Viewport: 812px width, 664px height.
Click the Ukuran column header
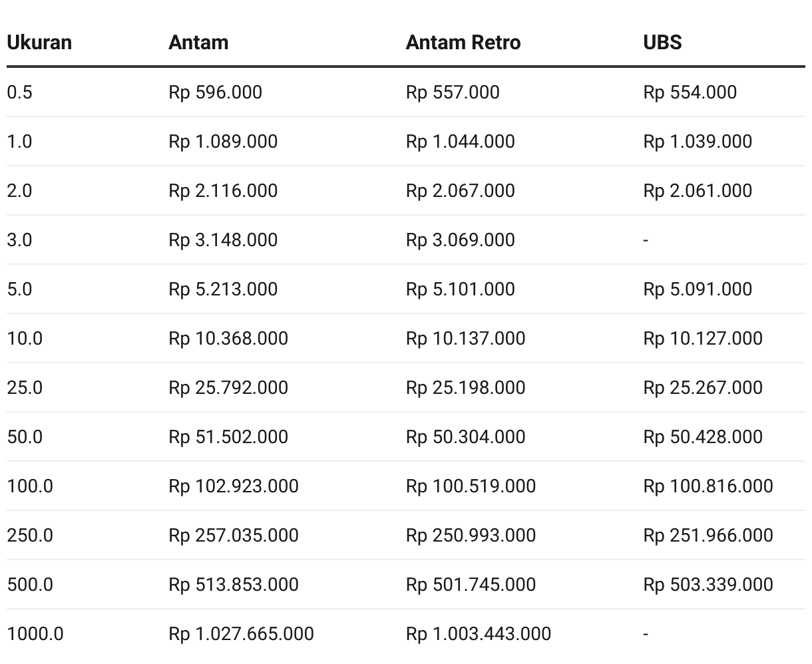click(x=39, y=43)
